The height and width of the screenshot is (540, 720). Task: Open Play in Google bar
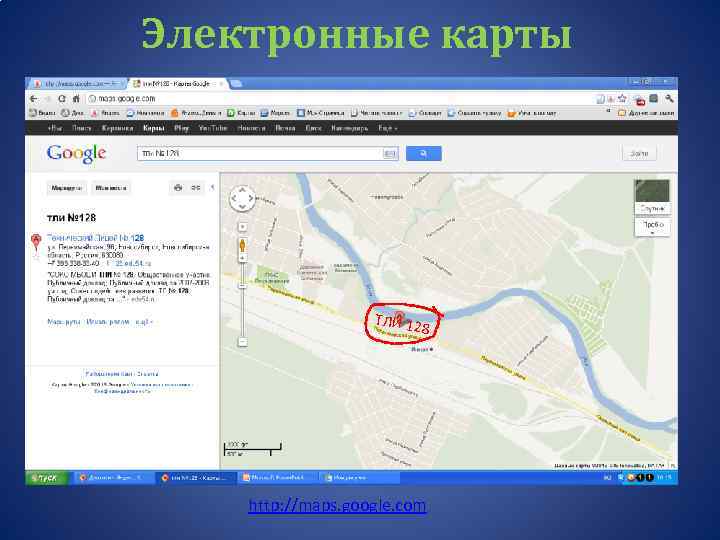pyautogui.click(x=181, y=128)
